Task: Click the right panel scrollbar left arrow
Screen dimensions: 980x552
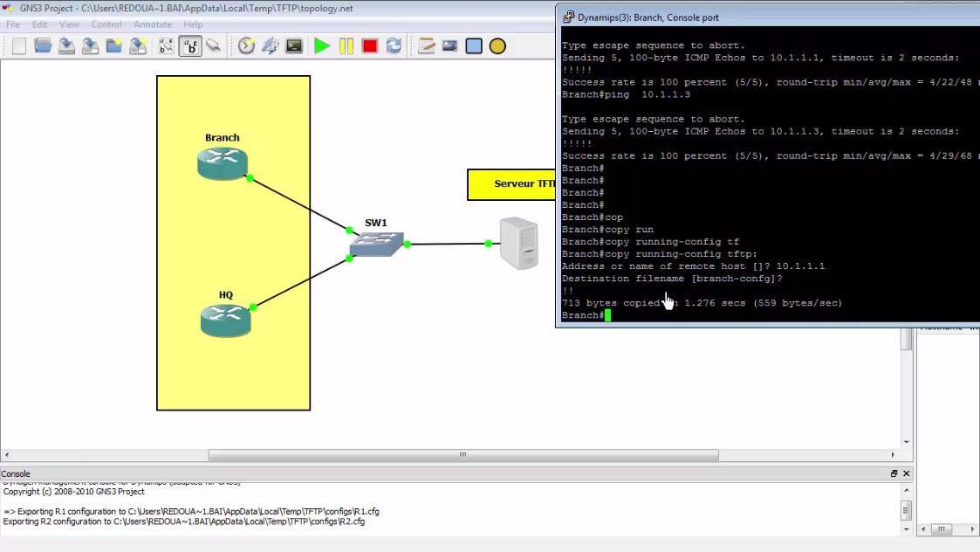Action: click(924, 529)
